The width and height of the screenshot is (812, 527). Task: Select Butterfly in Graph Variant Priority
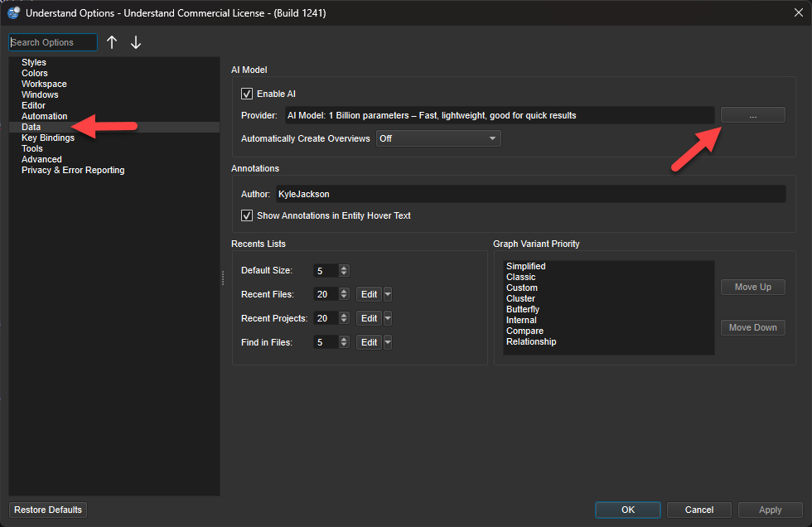(x=523, y=309)
